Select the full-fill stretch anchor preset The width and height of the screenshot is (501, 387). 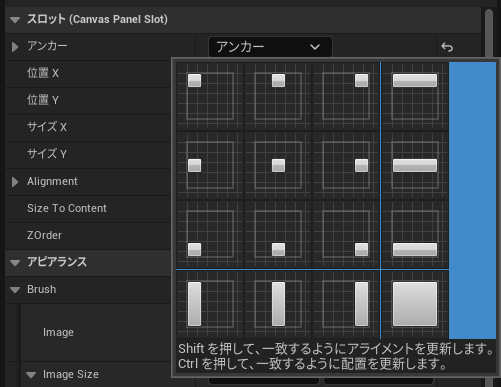pos(415,304)
